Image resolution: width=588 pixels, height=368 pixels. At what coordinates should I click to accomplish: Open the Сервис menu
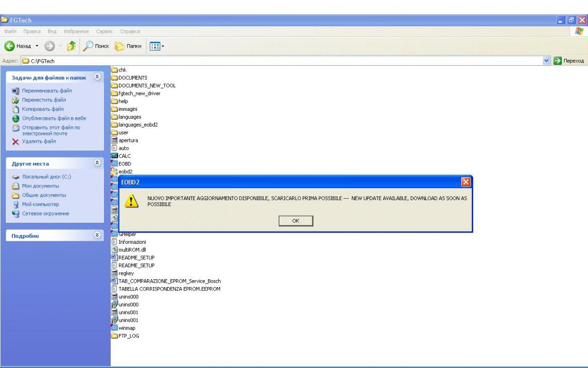click(105, 31)
